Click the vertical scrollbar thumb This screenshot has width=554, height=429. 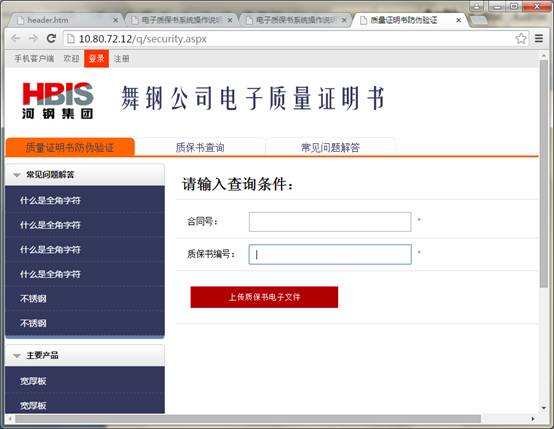tap(544, 174)
